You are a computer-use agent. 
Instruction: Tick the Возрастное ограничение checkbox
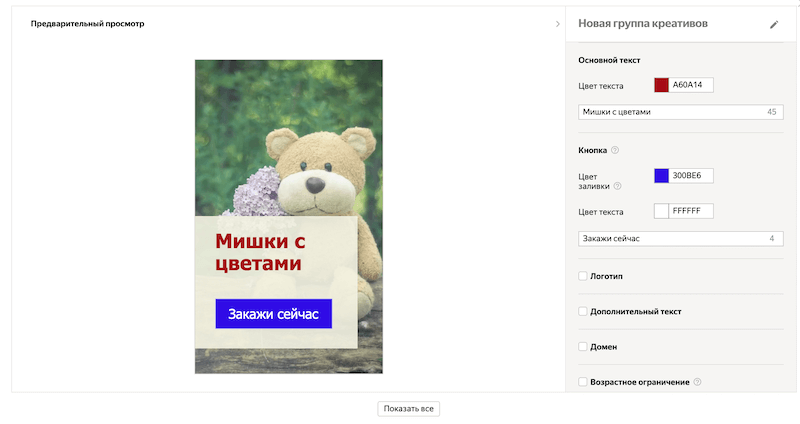point(583,382)
